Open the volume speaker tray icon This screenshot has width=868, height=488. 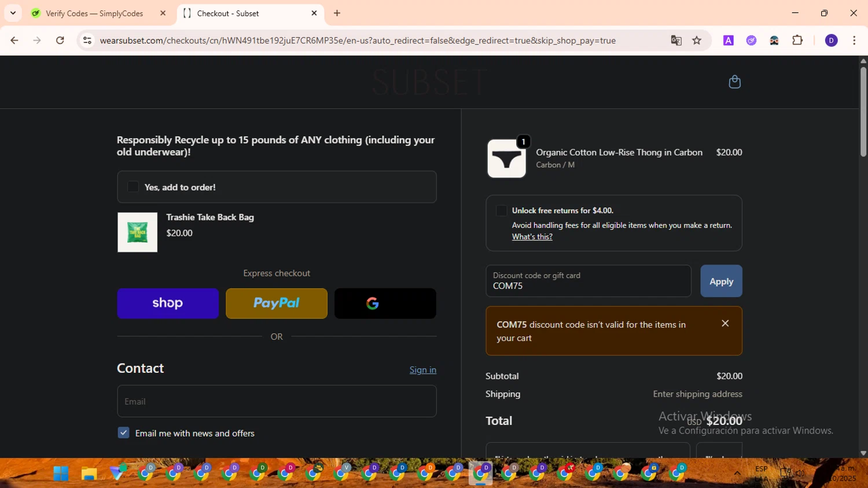[x=800, y=474]
